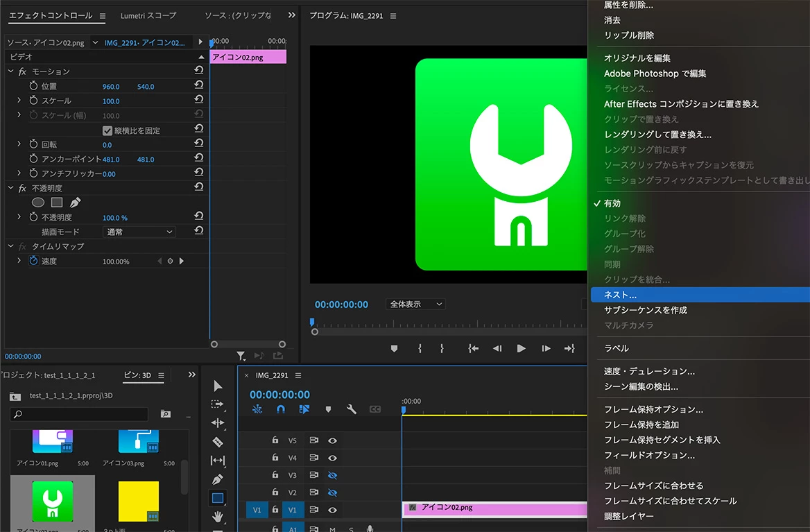Expand the scale property row

(x=19, y=100)
